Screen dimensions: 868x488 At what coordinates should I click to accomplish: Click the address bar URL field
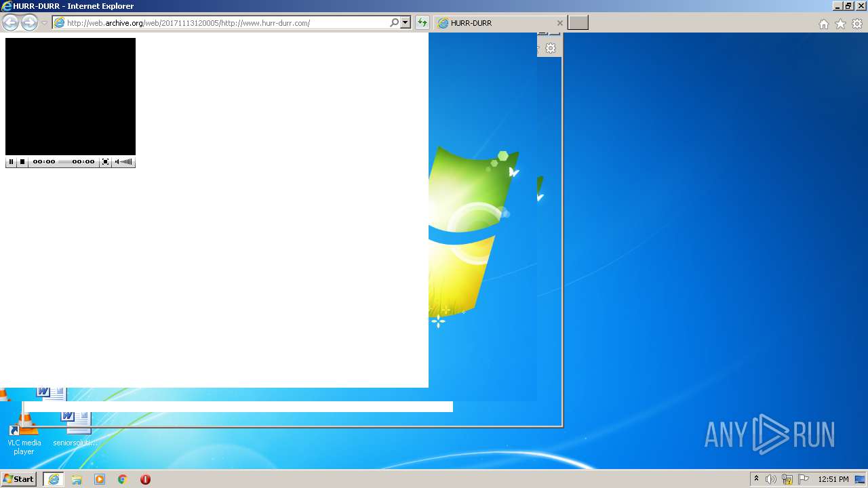point(221,22)
